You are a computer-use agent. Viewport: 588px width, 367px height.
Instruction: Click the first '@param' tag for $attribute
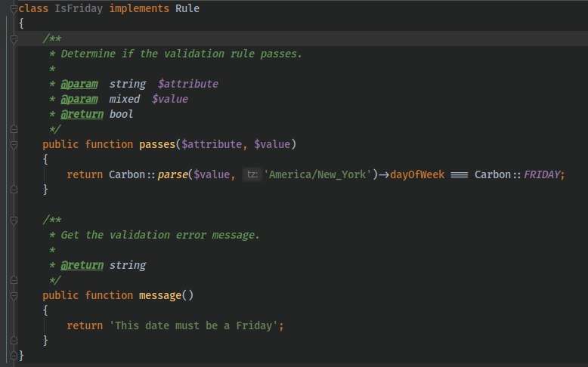pos(79,84)
